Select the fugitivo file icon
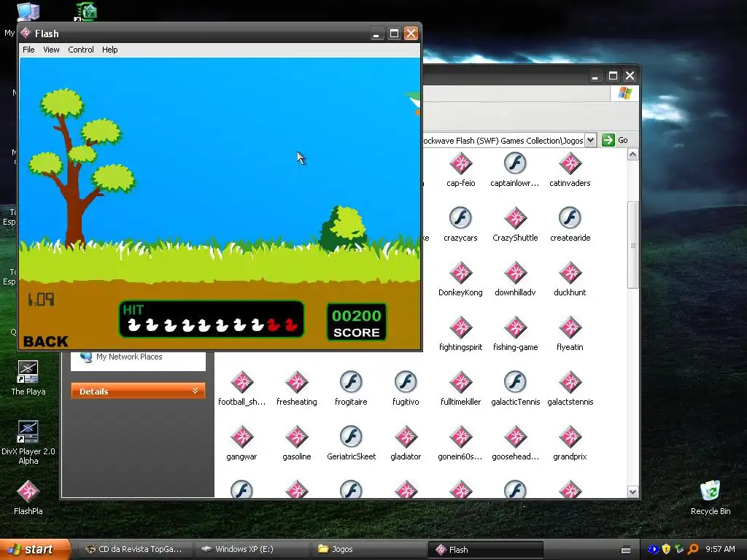Viewport: 747px width, 560px height. (406, 382)
